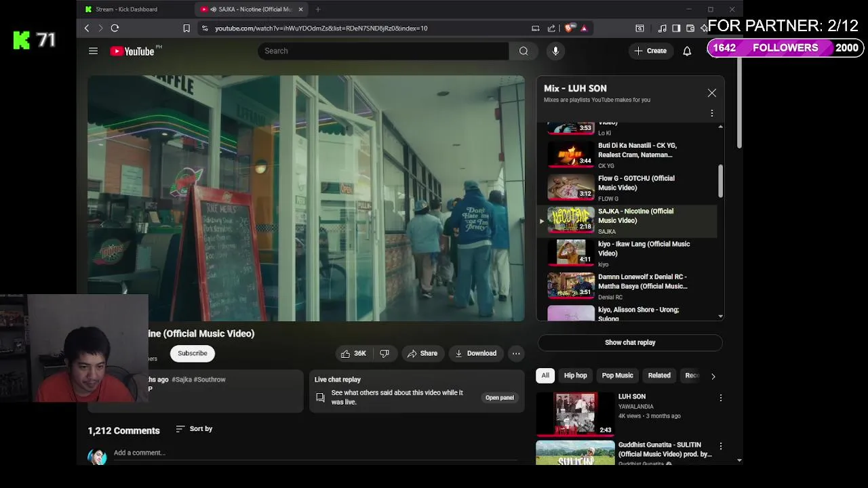Viewport: 868px width, 488px height.
Task: Open Brave Shields lion icon
Action: pos(569,28)
